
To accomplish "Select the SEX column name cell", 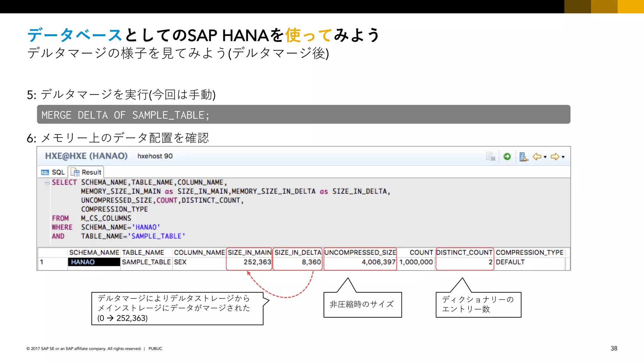I will [x=199, y=262].
